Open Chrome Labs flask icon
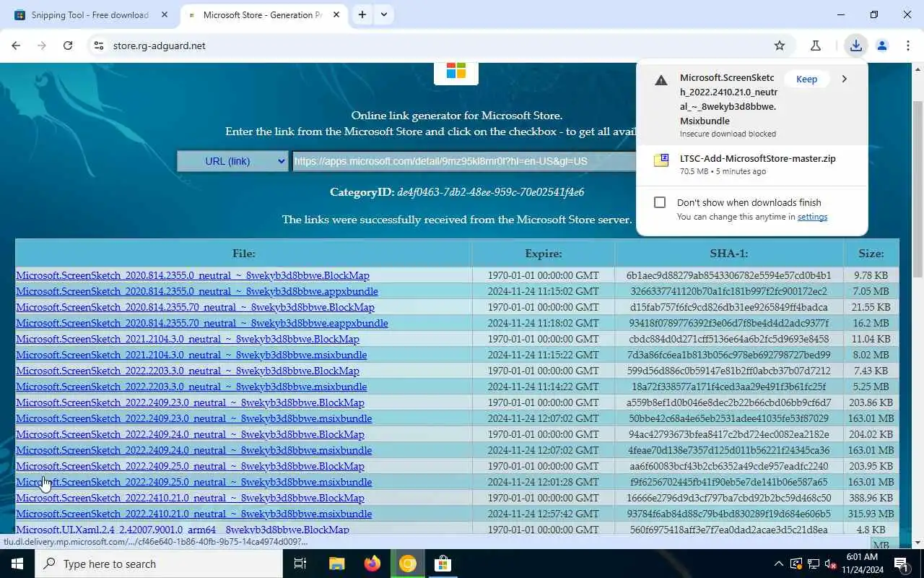The width and height of the screenshot is (924, 578). click(816, 46)
